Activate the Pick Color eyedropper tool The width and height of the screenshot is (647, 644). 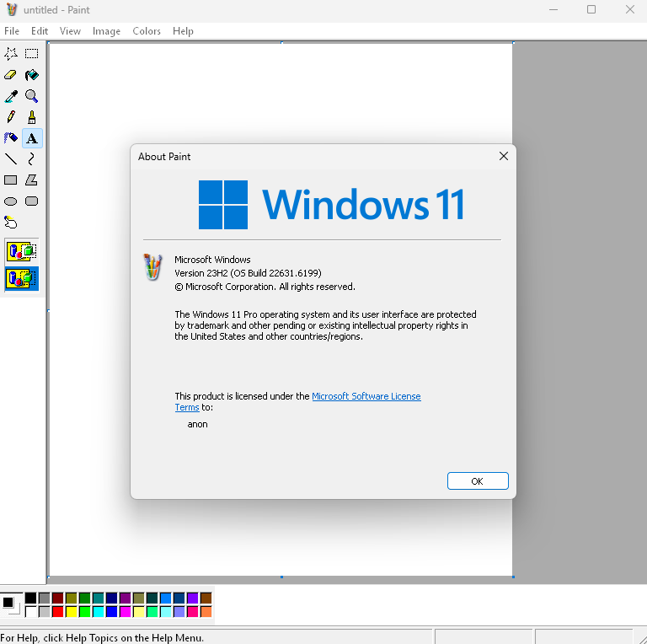(11, 96)
